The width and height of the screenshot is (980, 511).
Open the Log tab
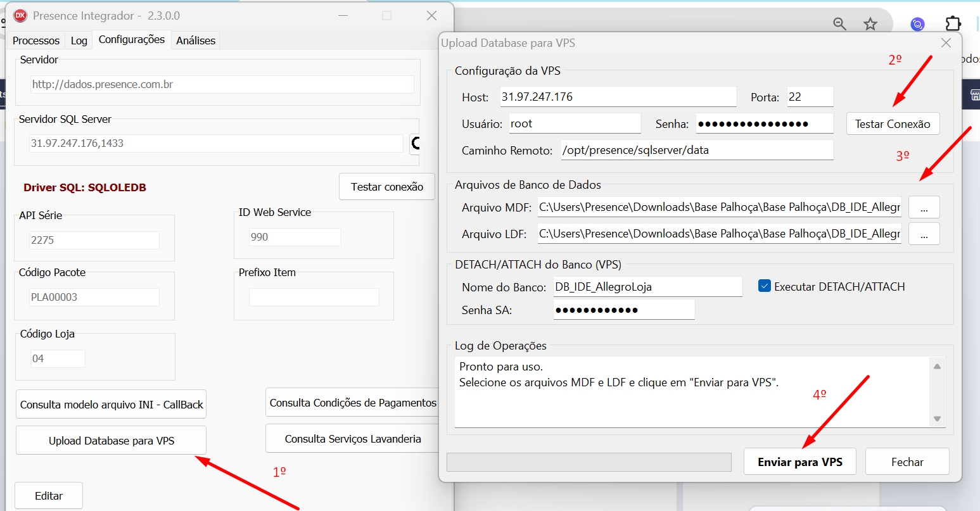point(79,41)
